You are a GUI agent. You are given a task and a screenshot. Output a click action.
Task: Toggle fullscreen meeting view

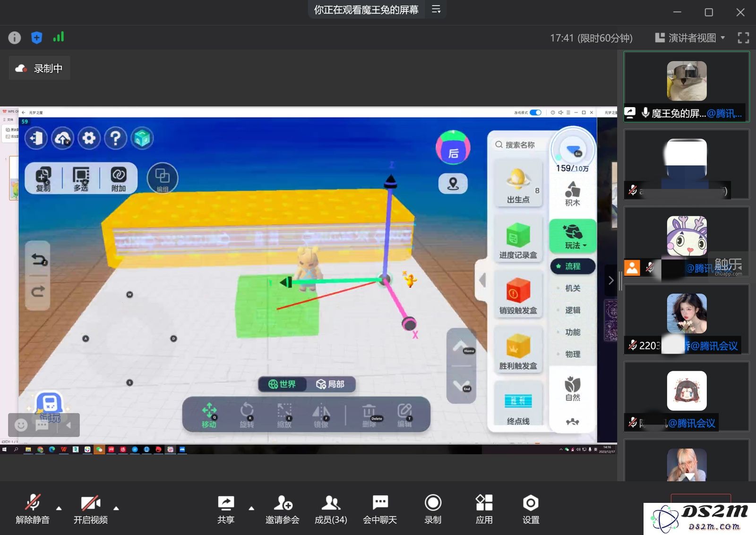point(743,38)
